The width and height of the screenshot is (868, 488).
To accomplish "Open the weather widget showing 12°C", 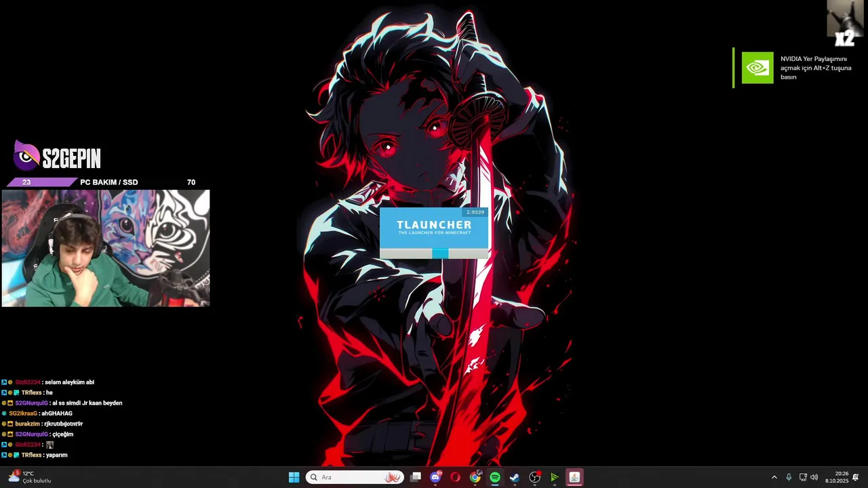I will [30, 477].
